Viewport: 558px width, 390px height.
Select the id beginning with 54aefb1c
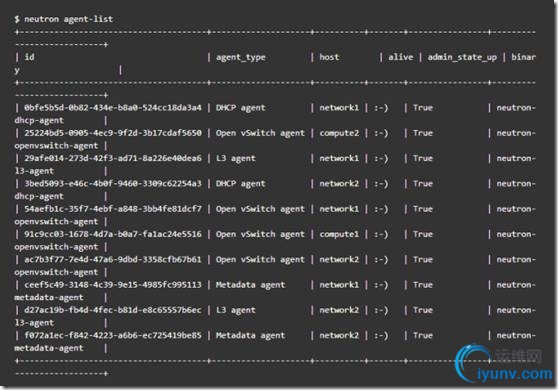113,209
